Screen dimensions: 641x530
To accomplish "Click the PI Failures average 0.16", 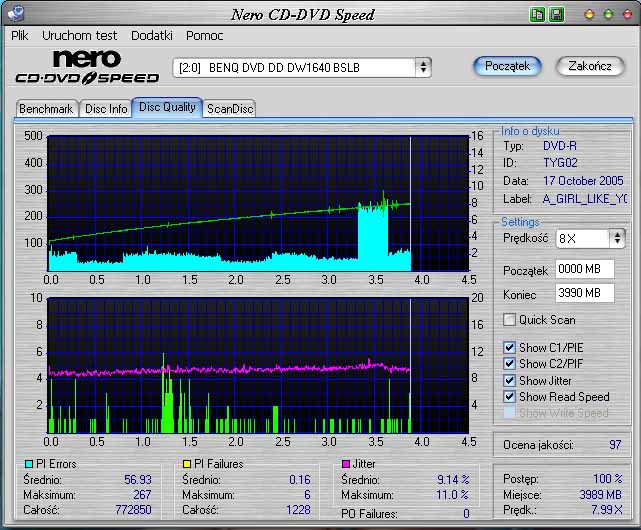I will 300,479.
